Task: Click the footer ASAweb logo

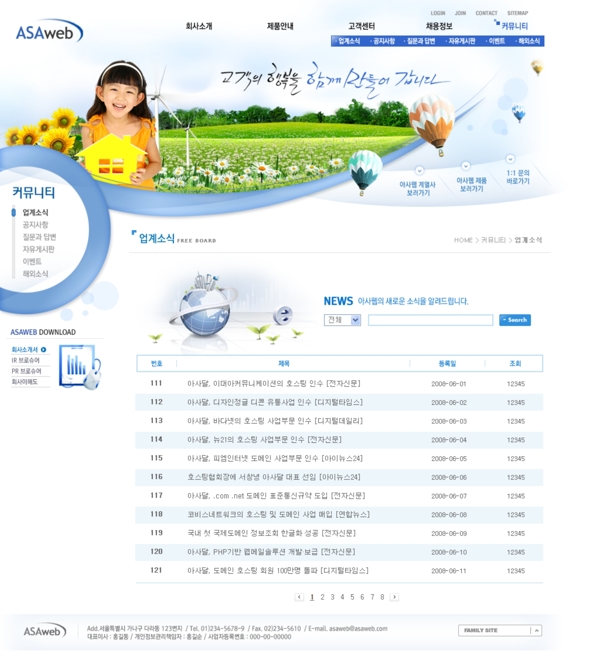Action: [x=45, y=631]
